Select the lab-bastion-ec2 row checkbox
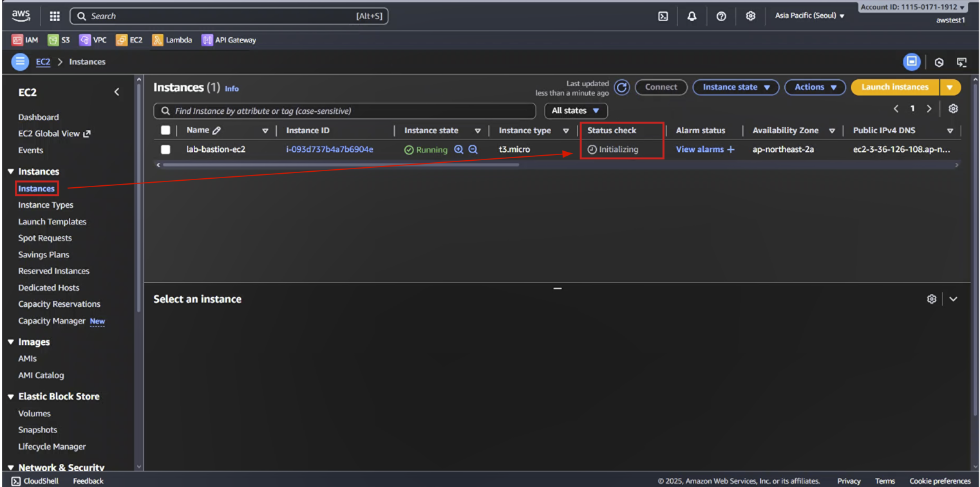The height and width of the screenshot is (487, 980). point(165,149)
